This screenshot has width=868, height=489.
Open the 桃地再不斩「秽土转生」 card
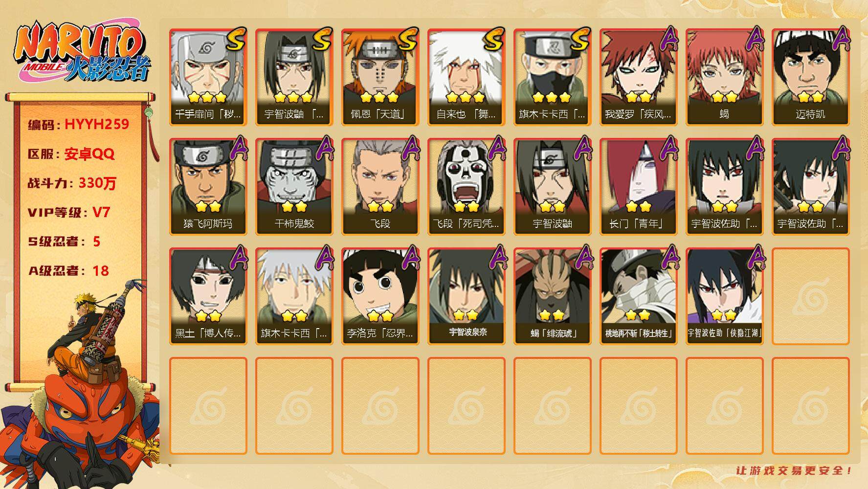click(638, 296)
